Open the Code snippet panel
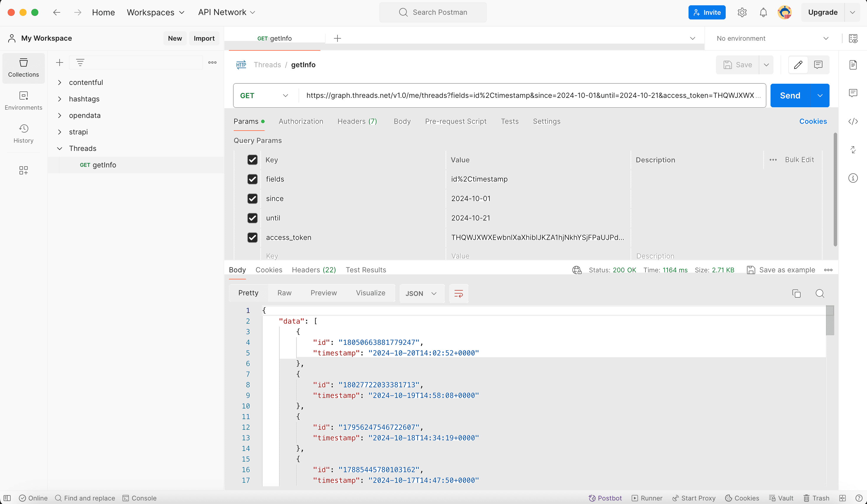 (854, 121)
